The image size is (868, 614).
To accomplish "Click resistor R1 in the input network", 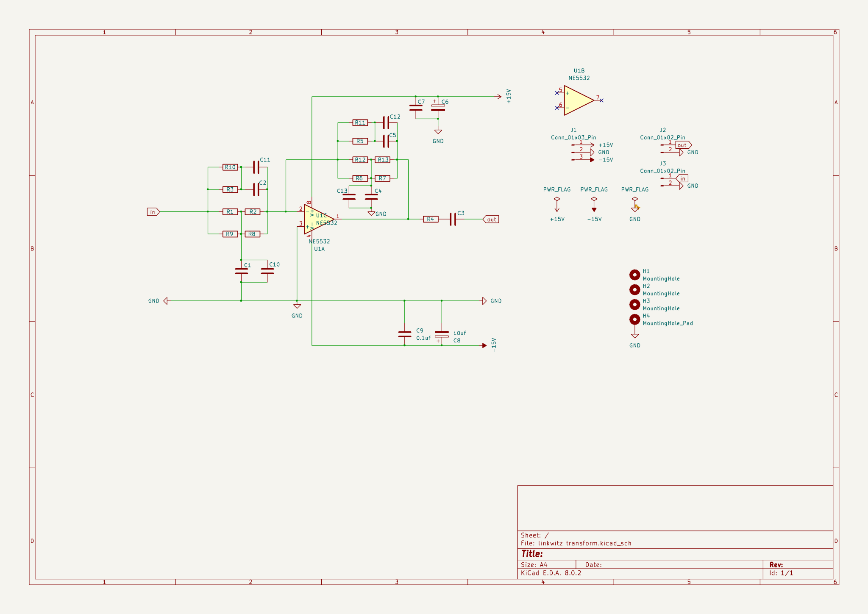I will (230, 211).
